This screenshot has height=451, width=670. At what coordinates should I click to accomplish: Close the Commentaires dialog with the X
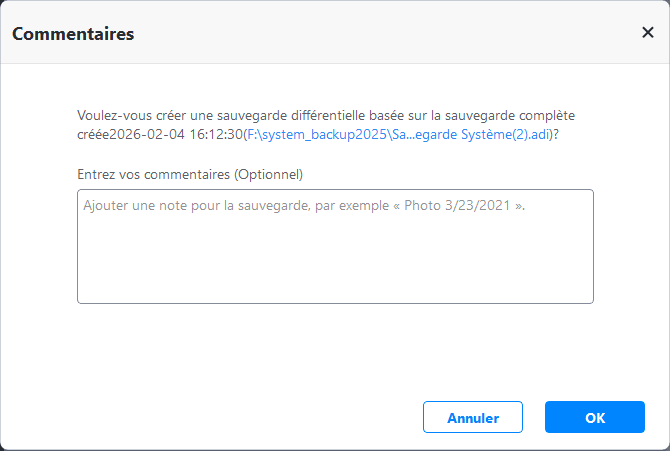coord(647,33)
